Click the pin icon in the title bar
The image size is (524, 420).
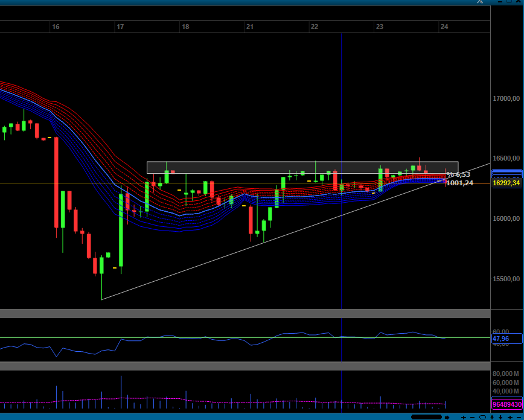pos(480,2)
